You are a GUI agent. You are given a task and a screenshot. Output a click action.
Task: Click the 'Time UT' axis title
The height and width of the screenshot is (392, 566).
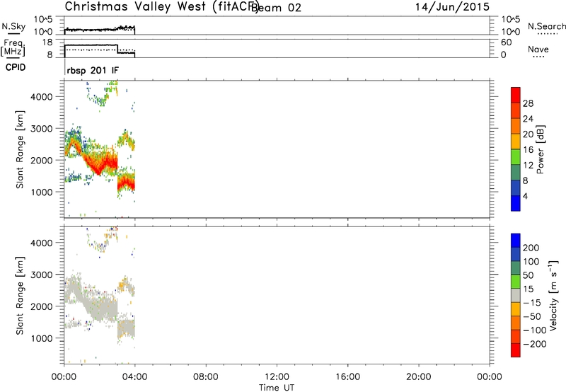[x=277, y=388]
